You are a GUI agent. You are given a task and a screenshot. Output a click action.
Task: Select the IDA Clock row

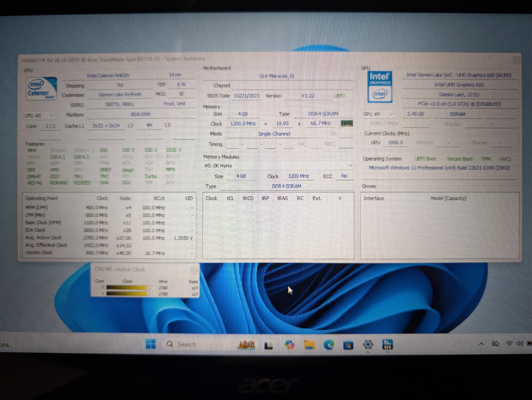[109, 230]
